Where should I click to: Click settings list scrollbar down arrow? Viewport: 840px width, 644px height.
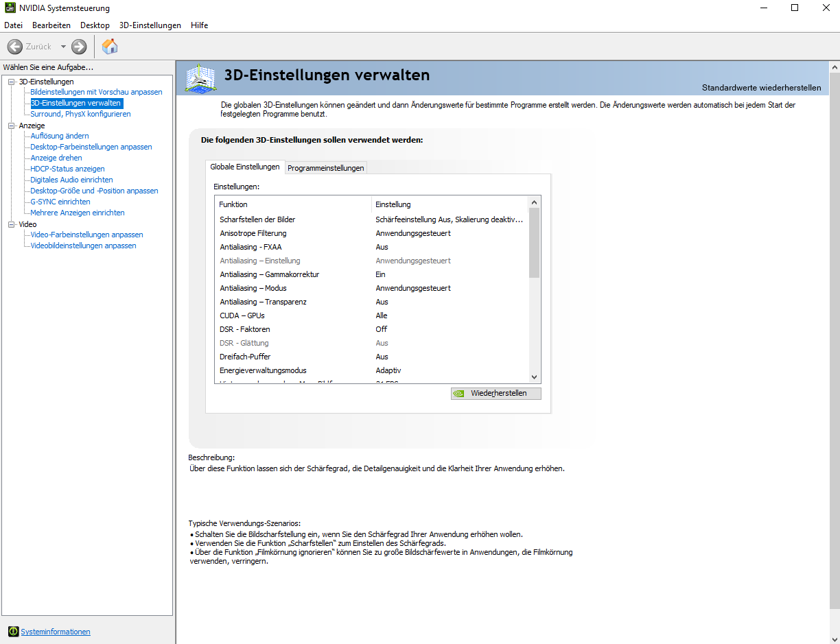(x=535, y=377)
